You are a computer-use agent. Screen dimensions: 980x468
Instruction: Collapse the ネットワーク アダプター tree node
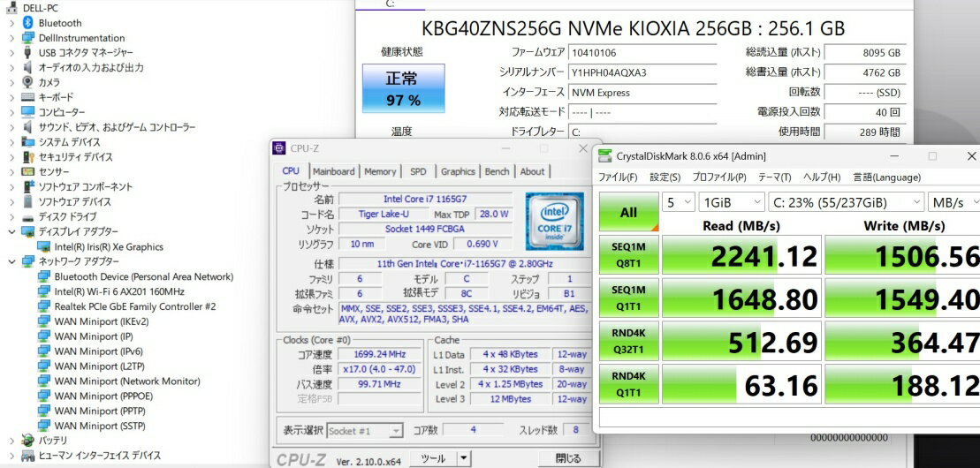tap(11, 261)
